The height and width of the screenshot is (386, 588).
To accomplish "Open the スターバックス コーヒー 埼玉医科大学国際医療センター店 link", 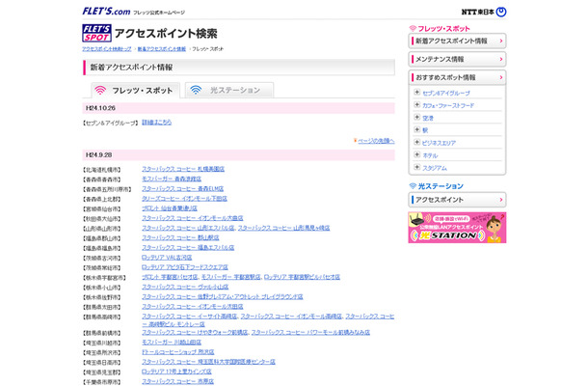I will point(208,362).
